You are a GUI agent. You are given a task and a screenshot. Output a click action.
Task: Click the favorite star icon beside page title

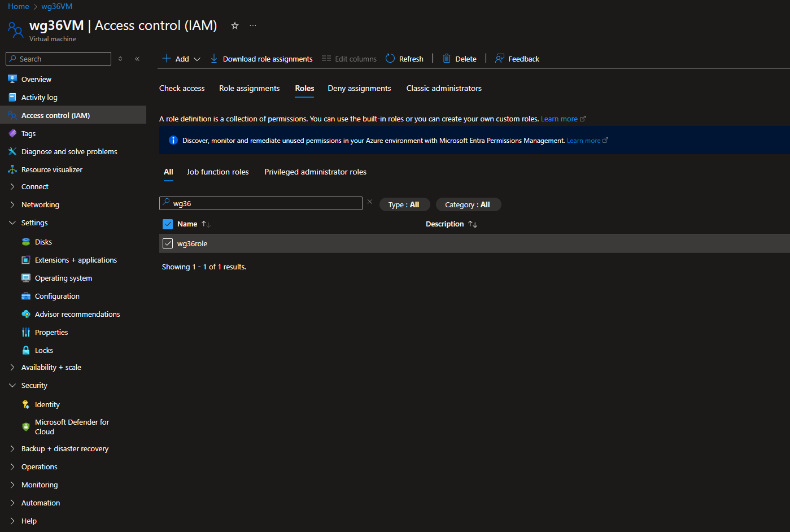[x=235, y=26]
